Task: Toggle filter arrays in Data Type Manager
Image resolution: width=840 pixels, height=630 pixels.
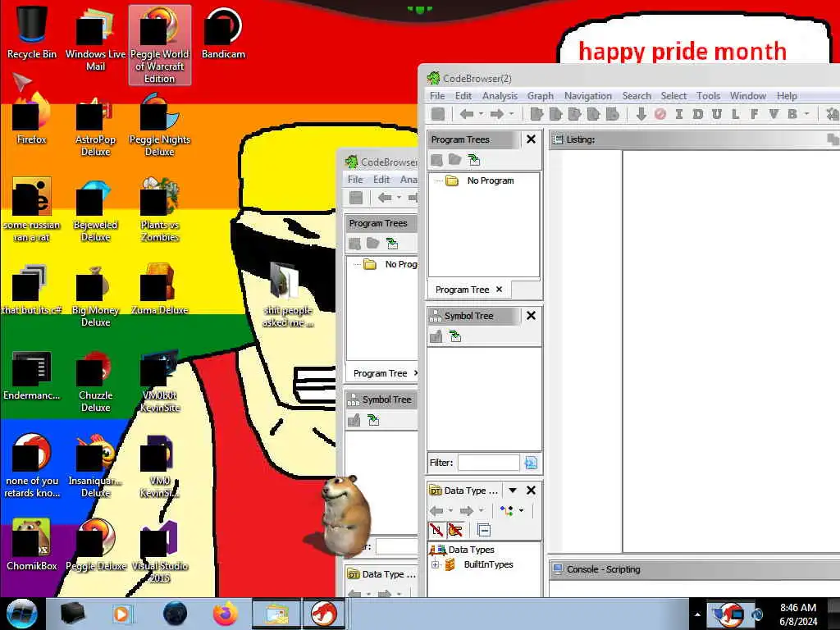Action: pyautogui.click(x=436, y=531)
